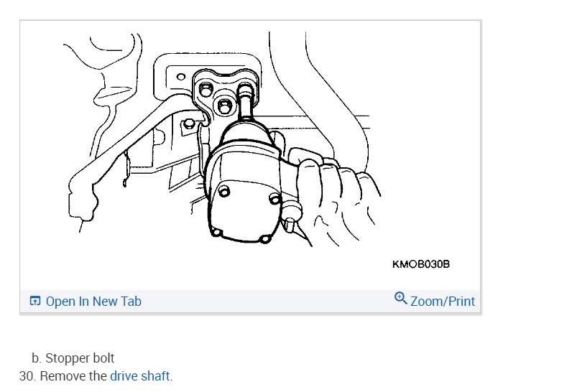
Task: Click the small nut left of the bracket
Action: coord(188,124)
